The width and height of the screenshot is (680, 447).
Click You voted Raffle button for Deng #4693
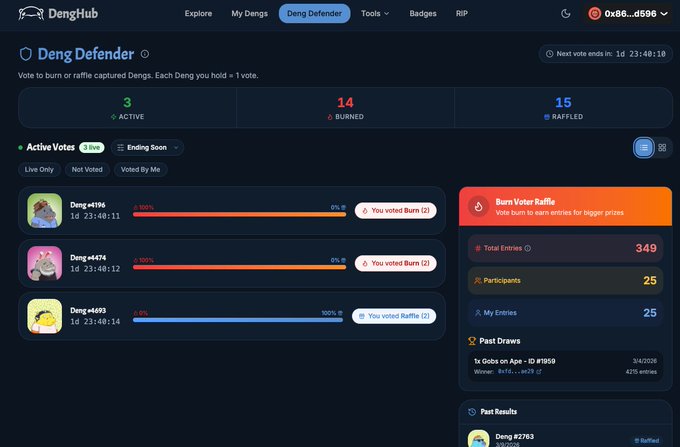point(394,316)
